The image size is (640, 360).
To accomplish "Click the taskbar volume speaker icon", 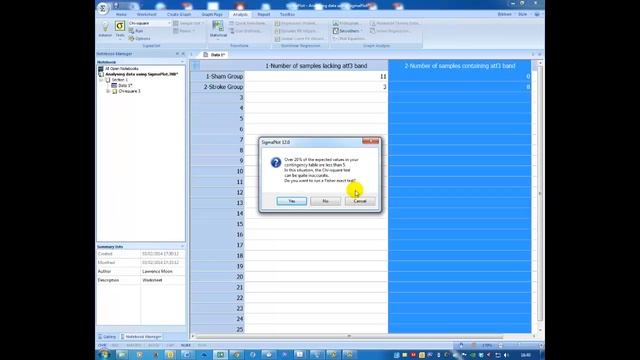I will [506, 355].
